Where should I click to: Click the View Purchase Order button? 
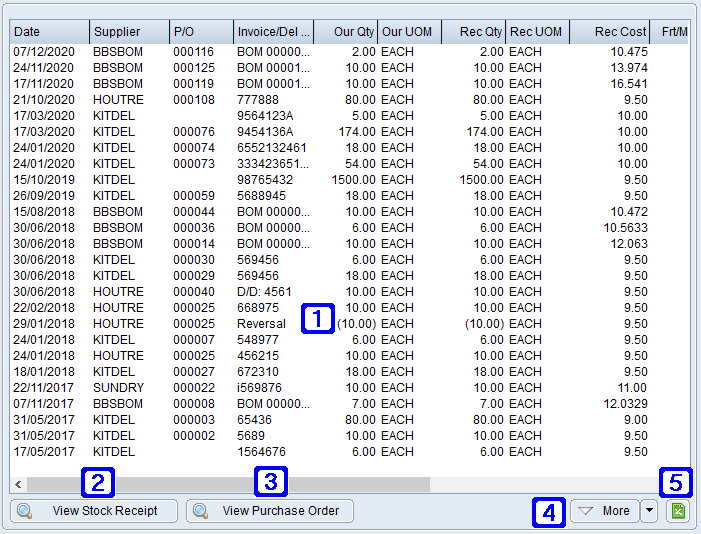tap(270, 511)
